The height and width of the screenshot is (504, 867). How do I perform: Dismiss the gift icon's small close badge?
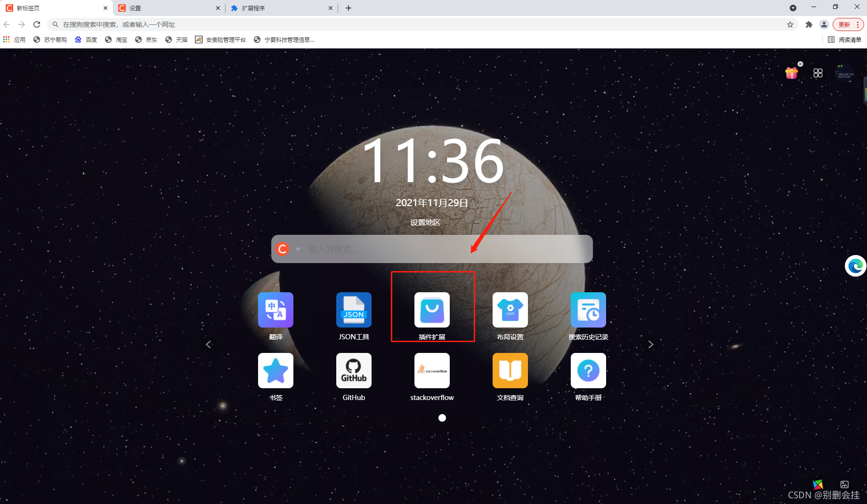[x=800, y=64]
